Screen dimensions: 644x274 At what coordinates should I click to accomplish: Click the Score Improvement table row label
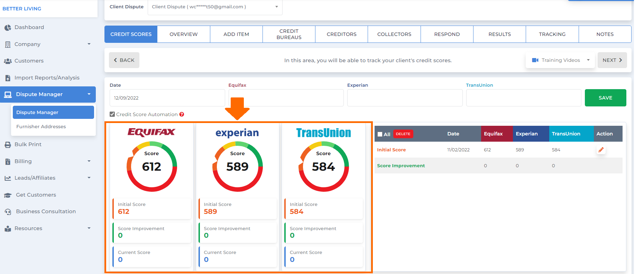401,166
